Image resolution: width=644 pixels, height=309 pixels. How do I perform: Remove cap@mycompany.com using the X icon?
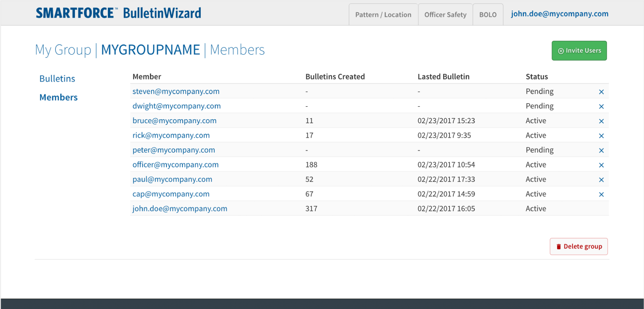[x=601, y=194]
